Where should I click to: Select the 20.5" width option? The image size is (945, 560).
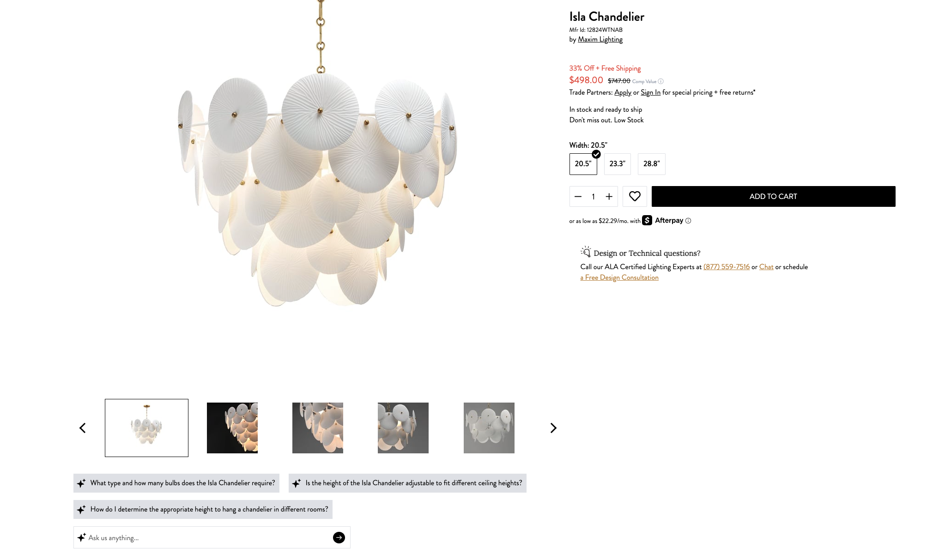[583, 164]
